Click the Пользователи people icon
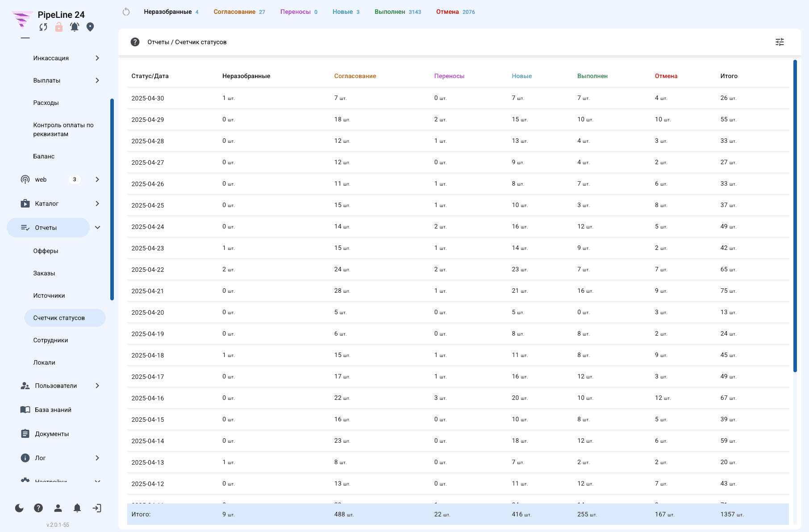809x532 pixels. (25, 386)
